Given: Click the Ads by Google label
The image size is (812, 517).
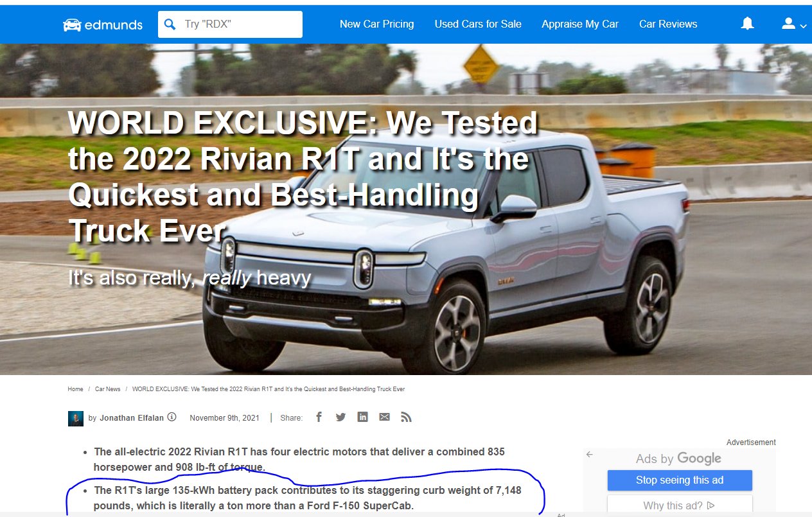Looking at the screenshot, I should [678, 459].
